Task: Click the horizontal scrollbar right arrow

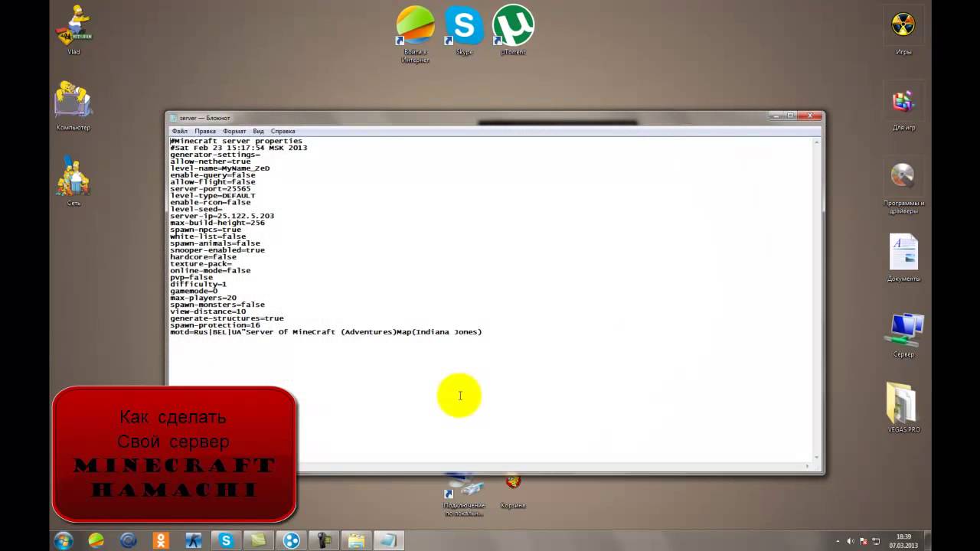Action: coord(808,466)
